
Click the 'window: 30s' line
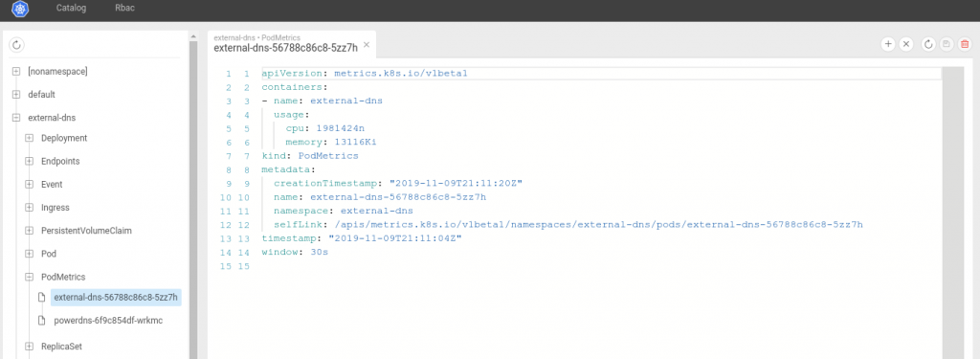295,253
